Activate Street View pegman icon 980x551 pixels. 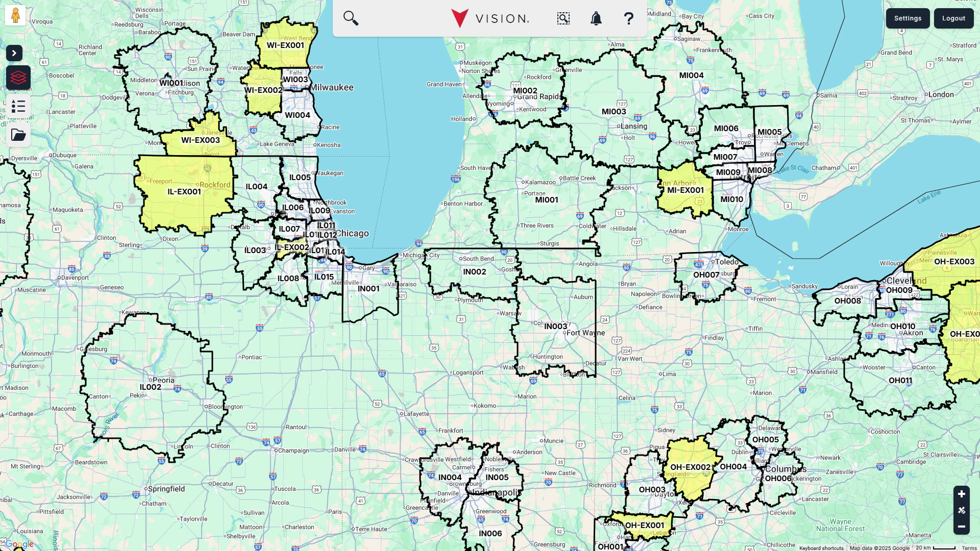click(15, 15)
